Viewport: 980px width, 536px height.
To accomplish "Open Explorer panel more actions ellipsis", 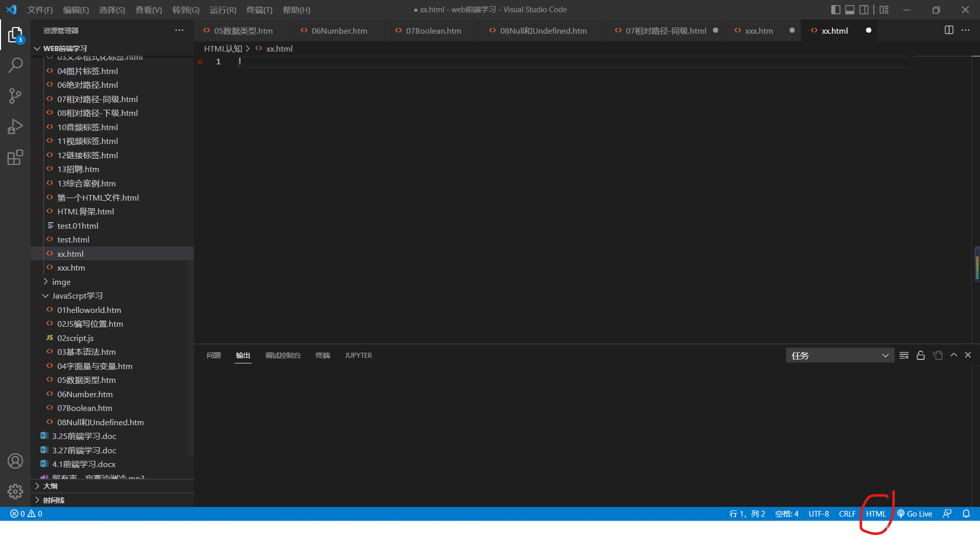I will (x=179, y=30).
